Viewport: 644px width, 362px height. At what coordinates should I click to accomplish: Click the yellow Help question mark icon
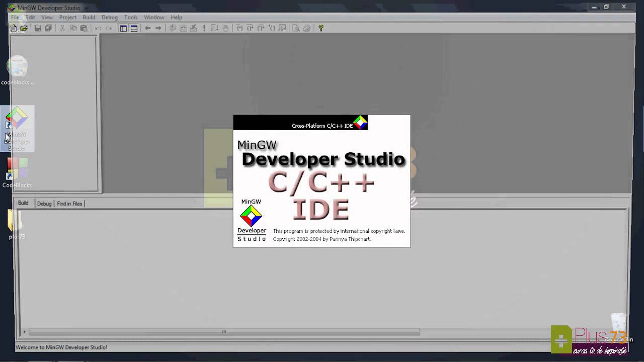[x=321, y=28]
